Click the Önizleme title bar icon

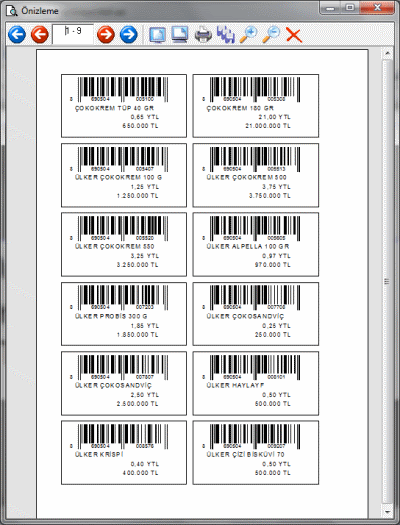click(11, 11)
